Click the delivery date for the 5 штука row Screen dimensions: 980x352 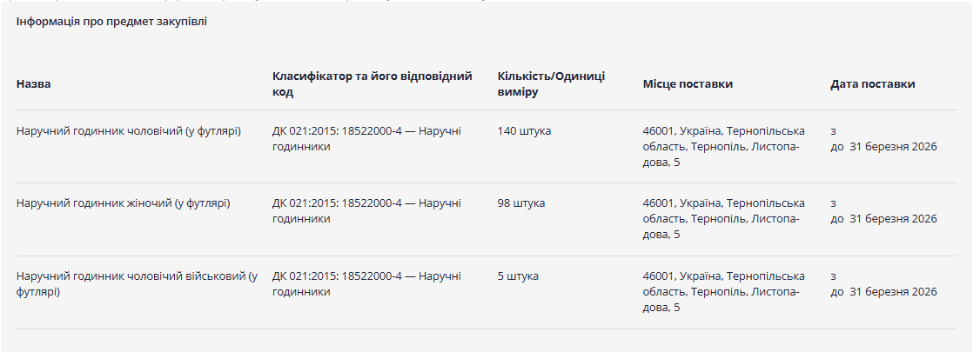click(883, 292)
